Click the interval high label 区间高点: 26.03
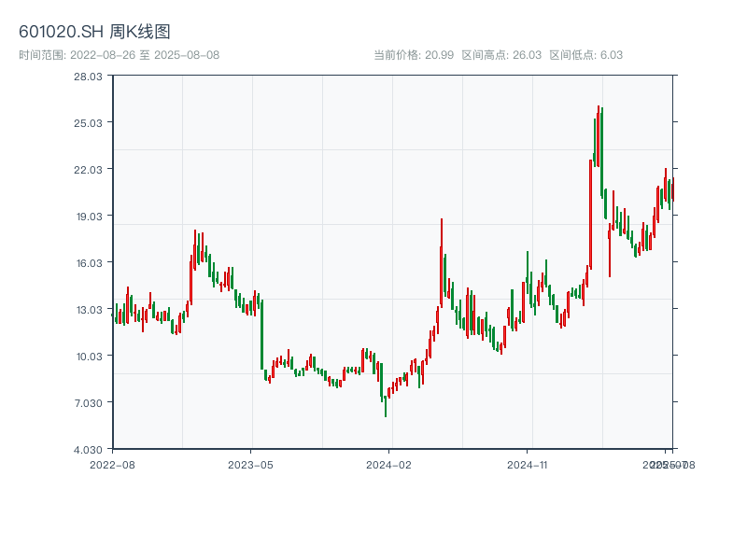The width and height of the screenshot is (747, 560). pyautogui.click(x=501, y=55)
